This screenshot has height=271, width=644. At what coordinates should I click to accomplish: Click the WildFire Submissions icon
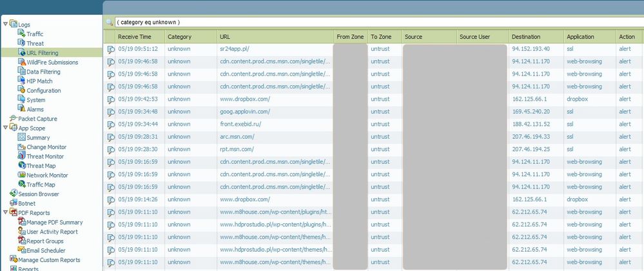(22, 62)
